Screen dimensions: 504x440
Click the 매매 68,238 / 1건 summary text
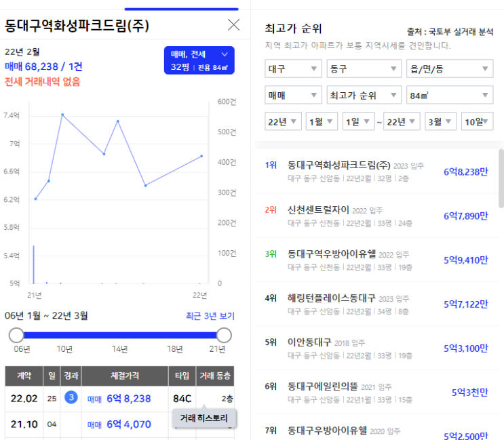[43, 66]
